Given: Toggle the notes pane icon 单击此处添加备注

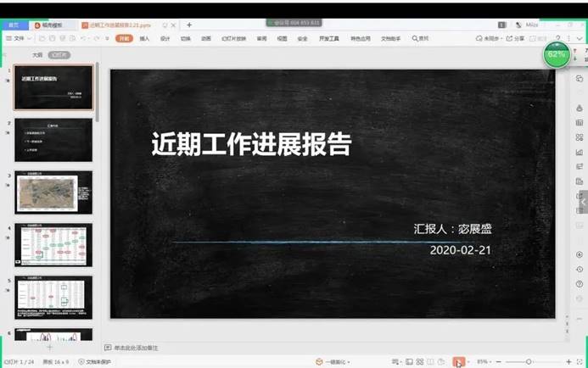Looking at the screenshot, I should pos(108,348).
